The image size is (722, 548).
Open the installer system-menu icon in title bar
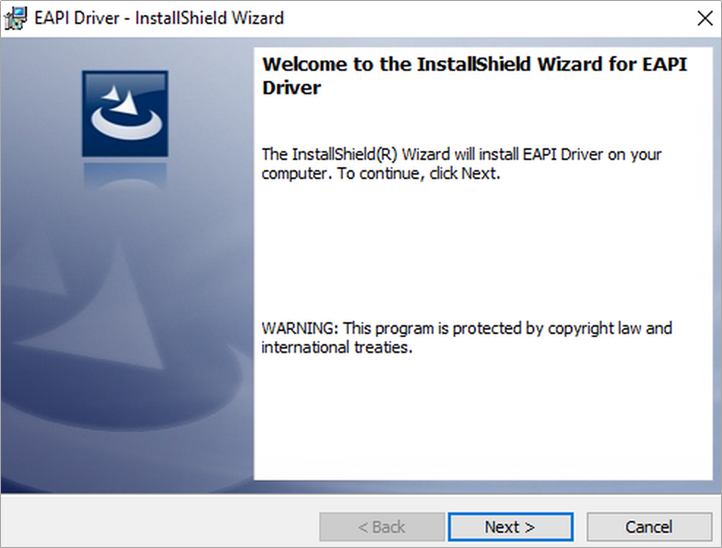tap(15, 18)
